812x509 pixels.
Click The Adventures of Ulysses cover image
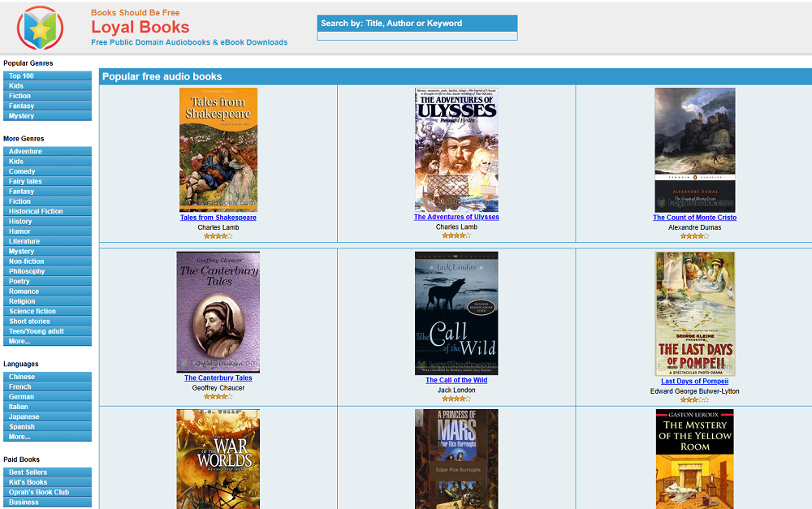pos(456,149)
